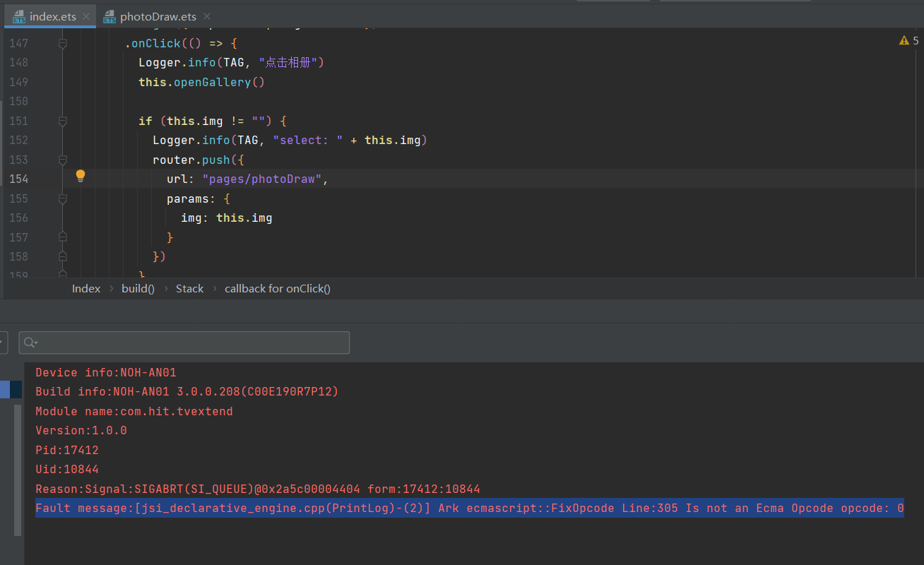The width and height of the screenshot is (924, 565).
Task: Click the Build info log line
Action: (x=187, y=391)
